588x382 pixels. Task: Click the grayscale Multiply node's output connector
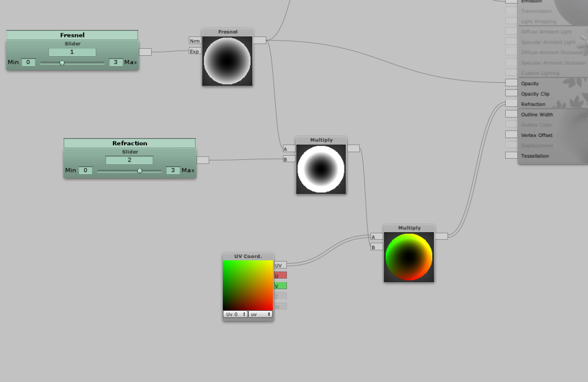(353, 149)
